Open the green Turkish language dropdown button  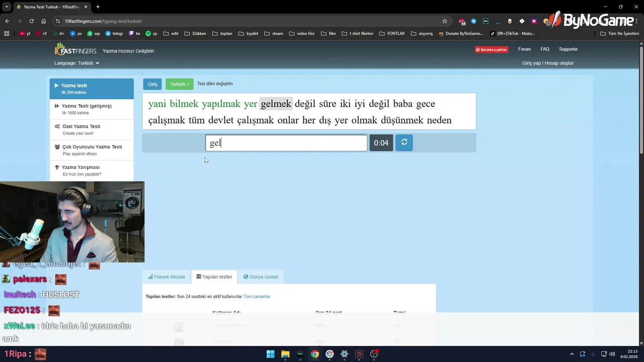click(179, 84)
